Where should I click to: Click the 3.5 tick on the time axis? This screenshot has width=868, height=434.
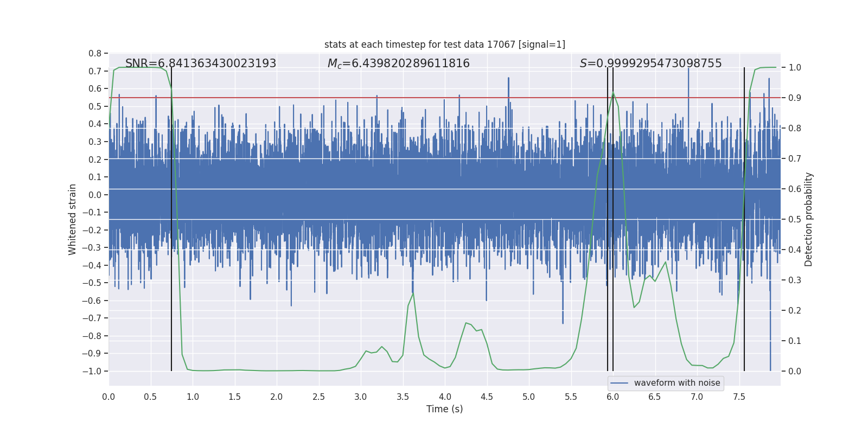click(x=403, y=397)
